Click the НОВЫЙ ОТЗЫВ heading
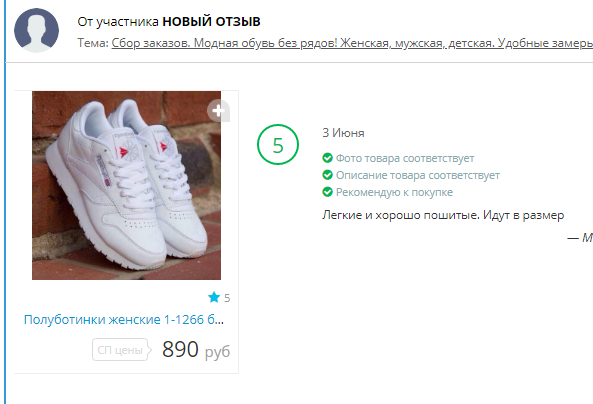Viewport: 593px width, 404px height. click(x=211, y=22)
